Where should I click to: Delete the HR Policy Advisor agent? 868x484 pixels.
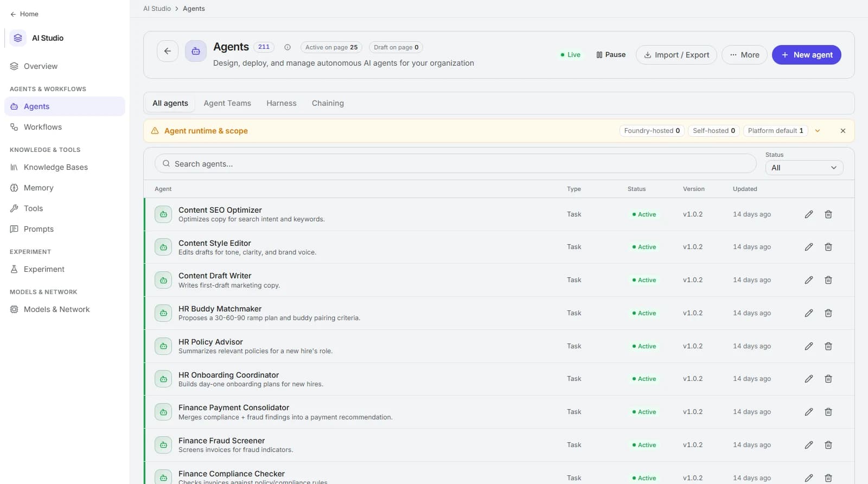828,346
